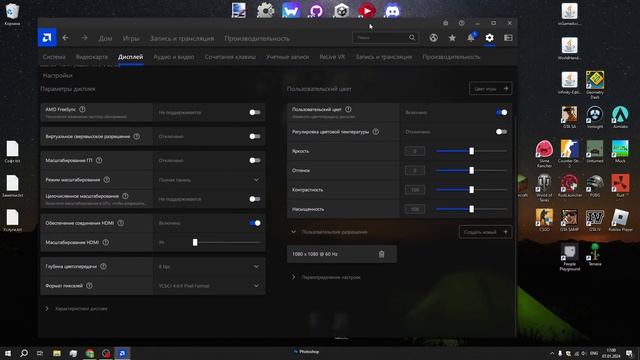The image size is (640, 360).
Task: Open the web browser globe icon
Action: tap(433, 38)
